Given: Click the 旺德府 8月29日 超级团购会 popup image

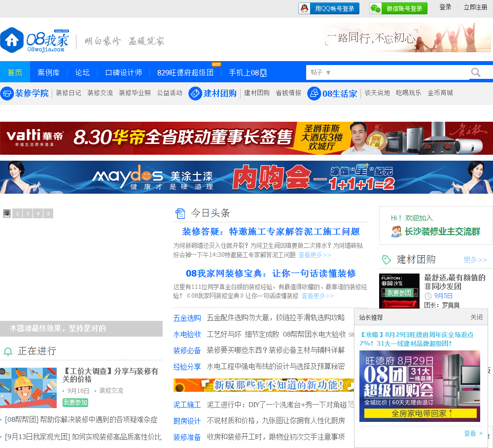Looking at the screenshot, I should click(x=420, y=386).
